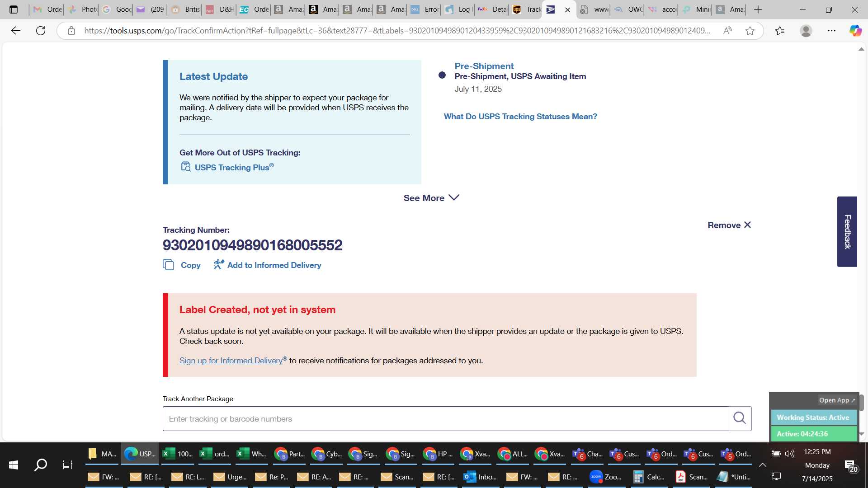Switch to Excel 100... workbook in taskbar
The image size is (868, 488).
coord(178,454)
